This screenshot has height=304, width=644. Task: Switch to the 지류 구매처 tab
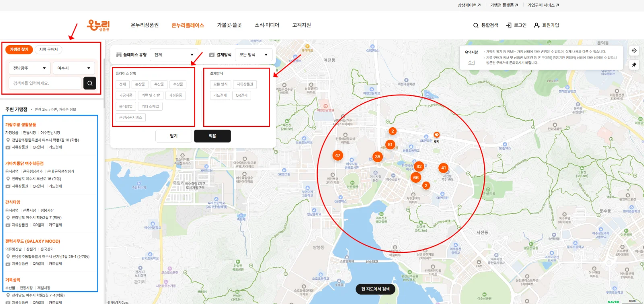48,50
